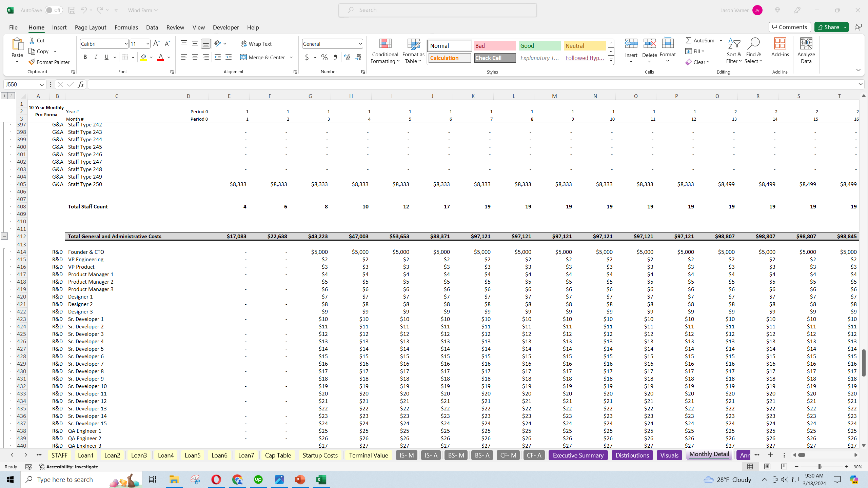Increase font size with the A-up icon
This screenshot has width=868, height=488.
point(156,44)
